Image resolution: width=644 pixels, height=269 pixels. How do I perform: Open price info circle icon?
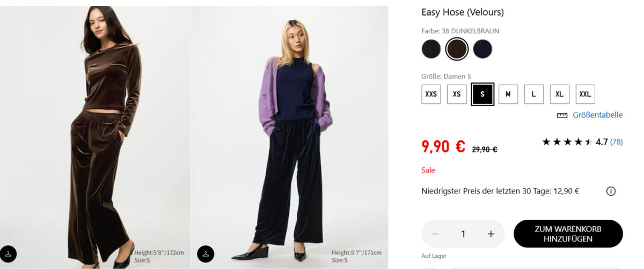(611, 191)
